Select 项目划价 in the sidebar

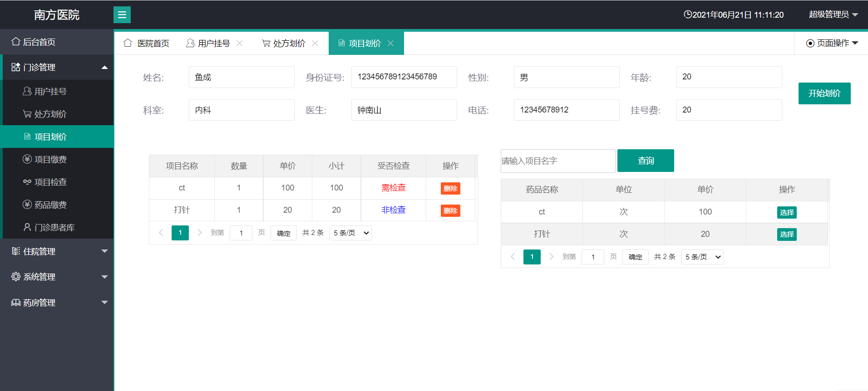(57, 137)
